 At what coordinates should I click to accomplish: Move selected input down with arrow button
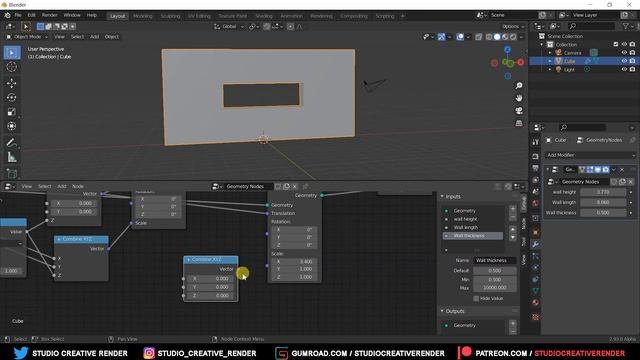coord(513,237)
